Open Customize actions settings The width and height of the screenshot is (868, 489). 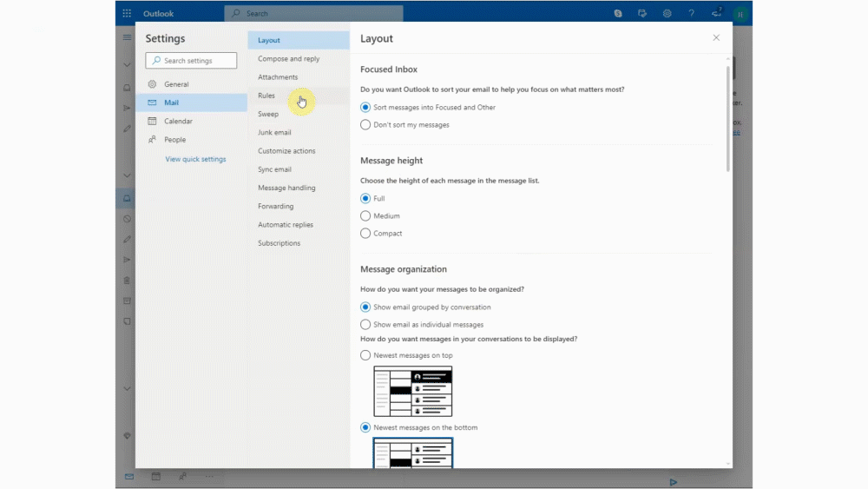point(299,150)
